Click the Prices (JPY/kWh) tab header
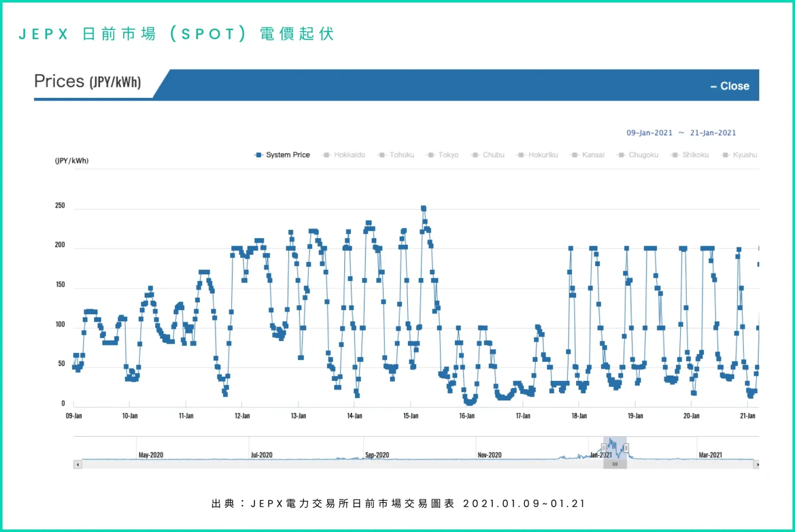Image resolution: width=795 pixels, height=532 pixels. point(88,82)
